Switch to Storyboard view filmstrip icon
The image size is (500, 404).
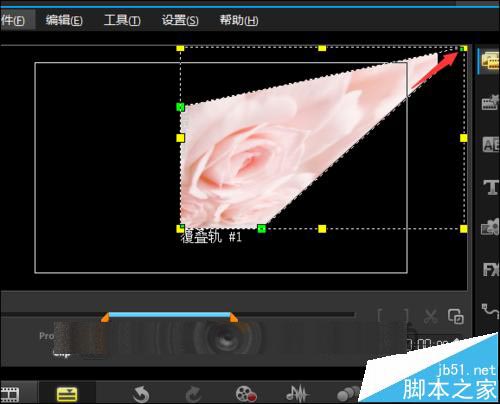pos(10,394)
